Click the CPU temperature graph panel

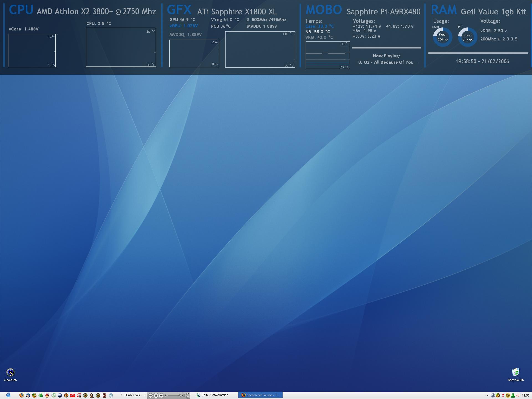click(121, 47)
